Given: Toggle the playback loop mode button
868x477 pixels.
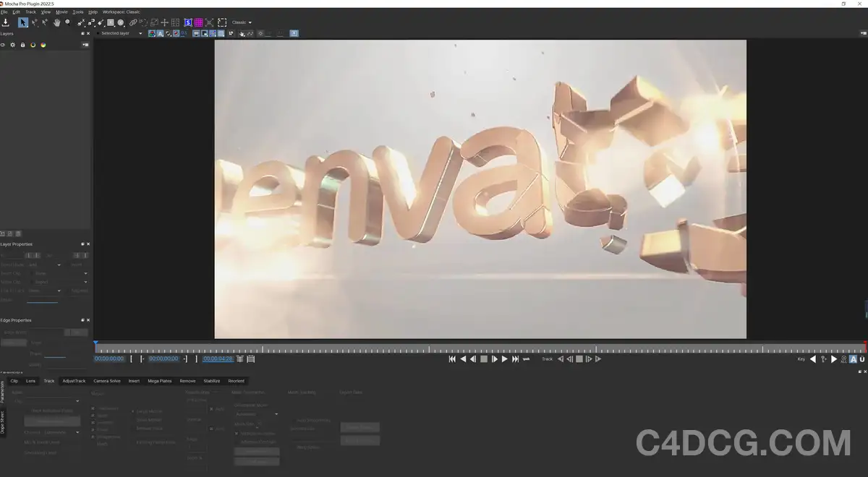Looking at the screenshot, I should point(527,358).
